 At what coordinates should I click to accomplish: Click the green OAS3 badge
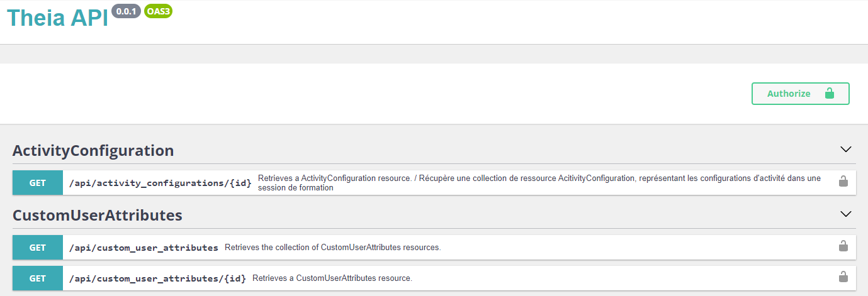(x=158, y=11)
